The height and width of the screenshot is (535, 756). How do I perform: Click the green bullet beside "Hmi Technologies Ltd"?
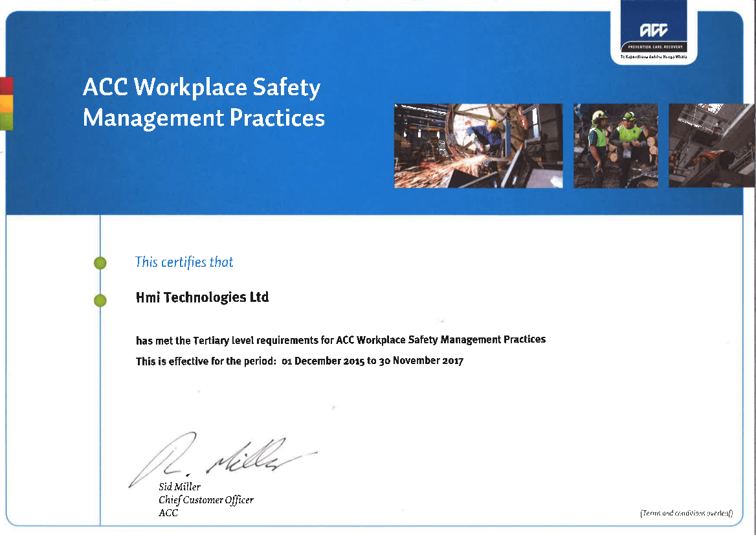(x=100, y=300)
